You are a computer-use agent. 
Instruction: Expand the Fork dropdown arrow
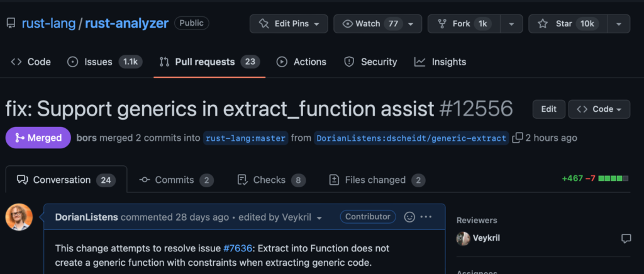[512, 24]
